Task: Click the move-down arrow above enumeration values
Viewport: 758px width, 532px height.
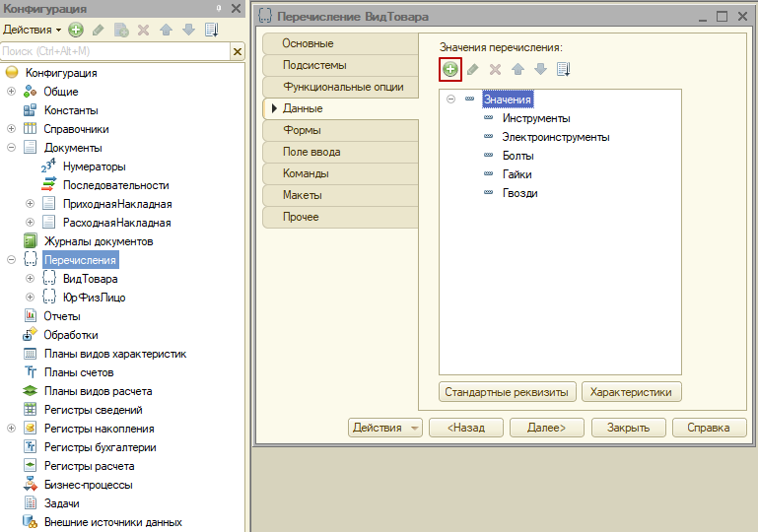Action: click(540, 70)
